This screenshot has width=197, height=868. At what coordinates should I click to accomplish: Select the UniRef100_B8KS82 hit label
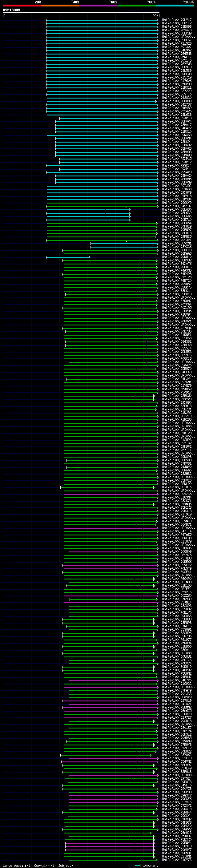coord(176,260)
